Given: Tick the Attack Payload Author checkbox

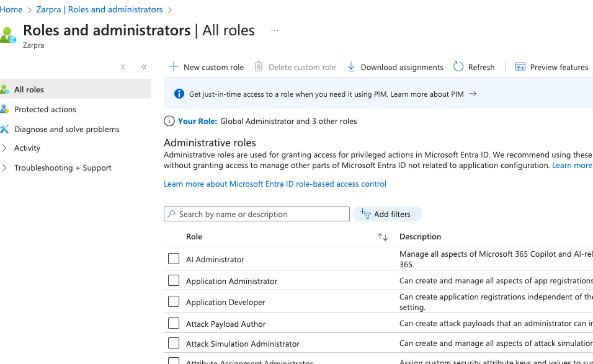Looking at the screenshot, I should point(174,323).
